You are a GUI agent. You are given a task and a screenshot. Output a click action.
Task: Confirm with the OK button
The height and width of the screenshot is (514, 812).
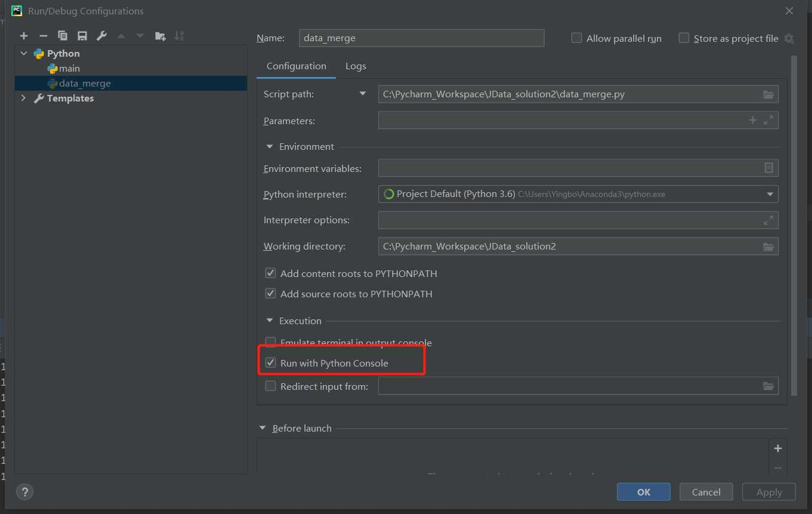coord(644,492)
